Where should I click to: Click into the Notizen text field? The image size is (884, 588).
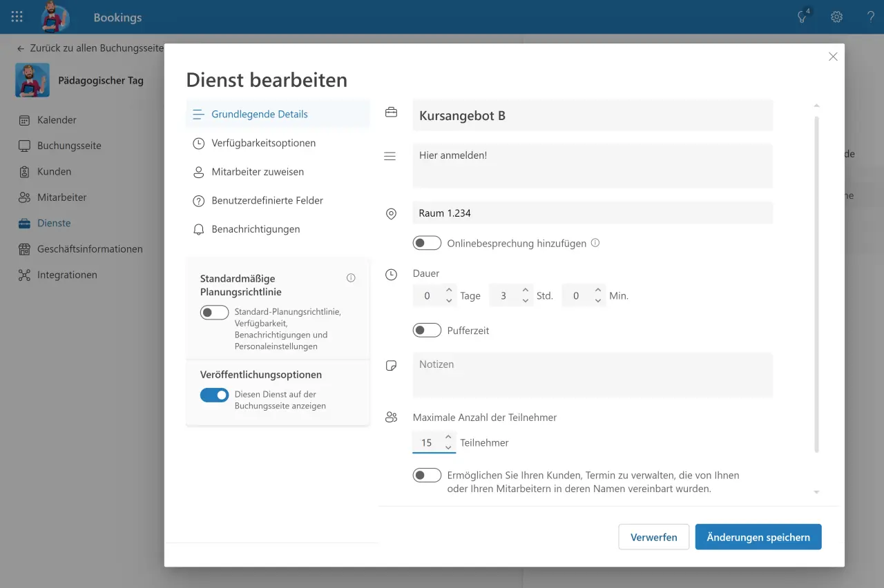(593, 375)
